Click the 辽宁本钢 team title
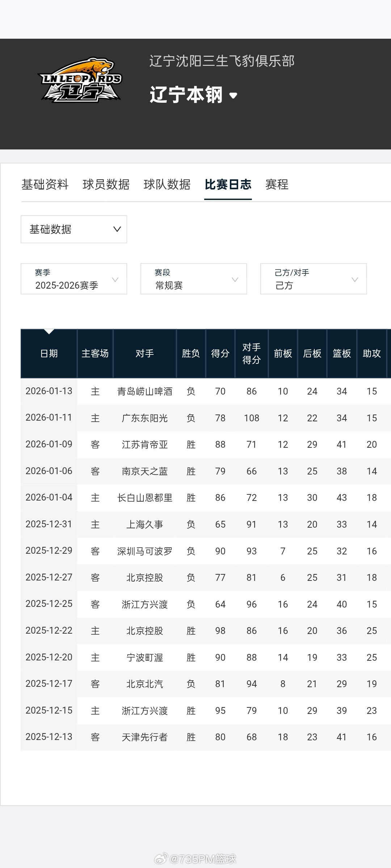The image size is (391, 868). pyautogui.click(x=186, y=95)
